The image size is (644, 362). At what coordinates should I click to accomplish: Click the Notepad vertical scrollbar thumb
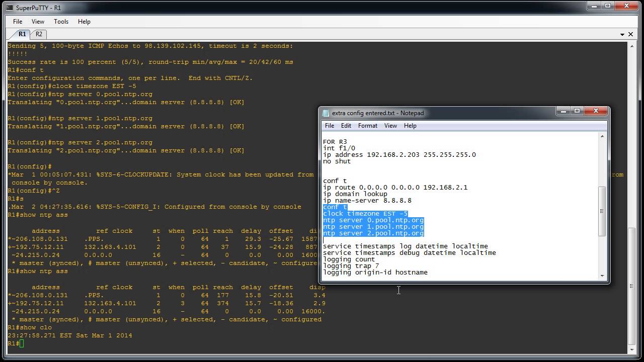click(x=602, y=211)
